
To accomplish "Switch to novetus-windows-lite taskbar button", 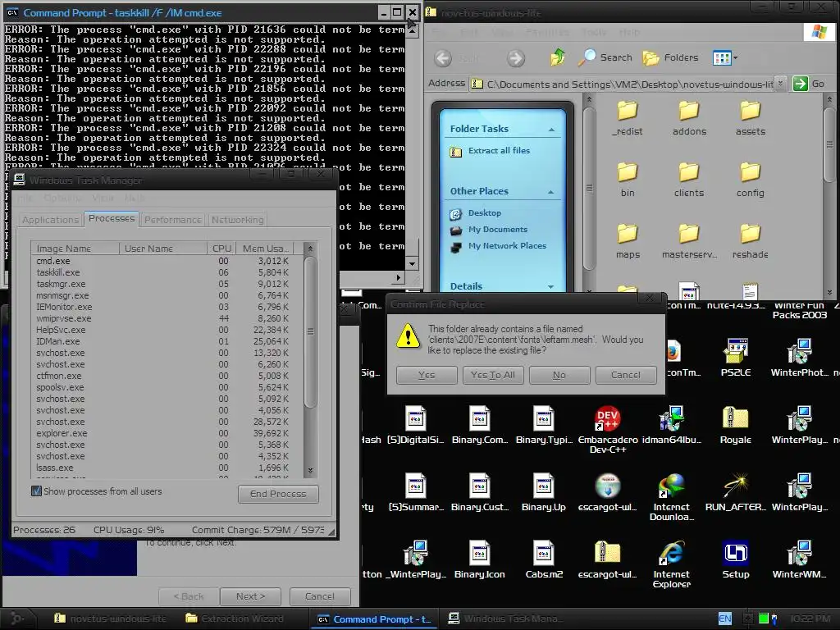I will pos(111,619).
